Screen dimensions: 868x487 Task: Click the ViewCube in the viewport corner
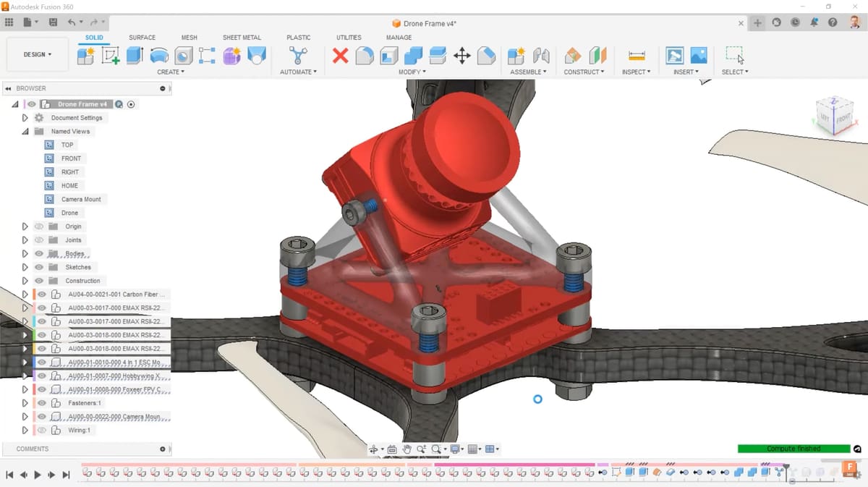click(x=833, y=115)
